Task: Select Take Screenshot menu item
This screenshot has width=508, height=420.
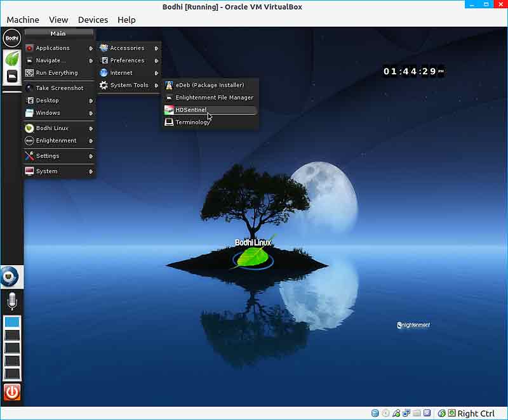Action: click(59, 88)
